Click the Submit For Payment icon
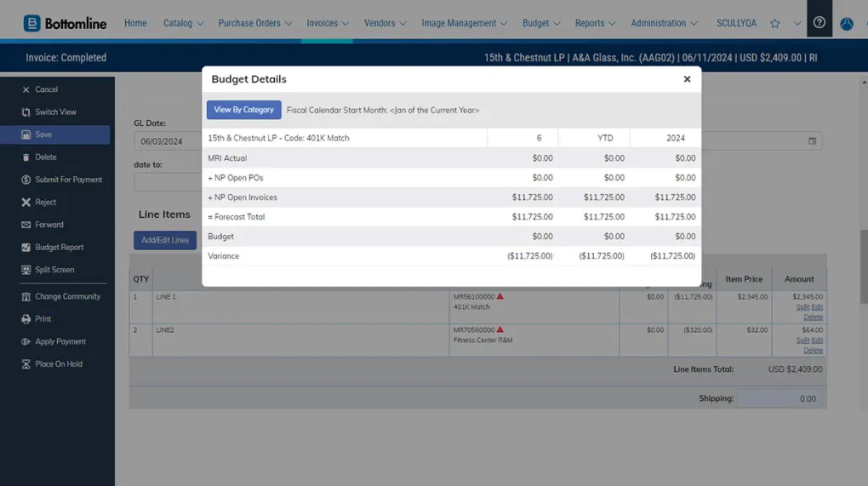Viewport: 868px width, 486px height. click(26, 180)
